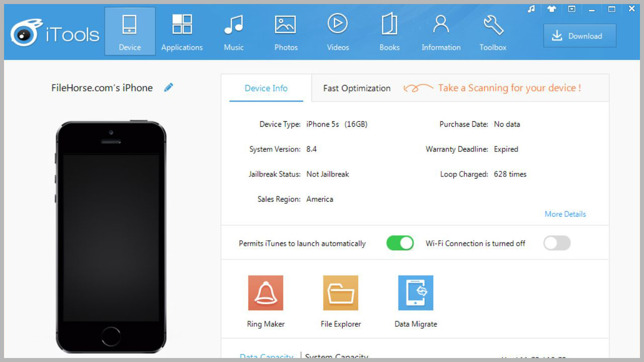Screen dimensions: 644x362
Task: Launch the Data Migrate tool
Action: click(x=416, y=302)
